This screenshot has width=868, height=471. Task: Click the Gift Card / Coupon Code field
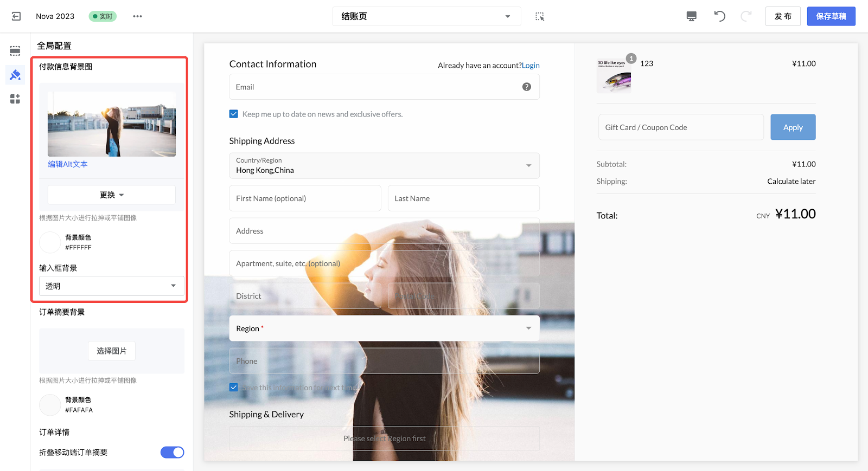tap(680, 127)
